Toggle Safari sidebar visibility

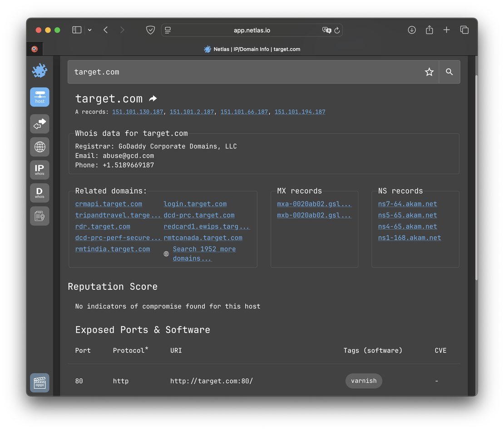[77, 30]
